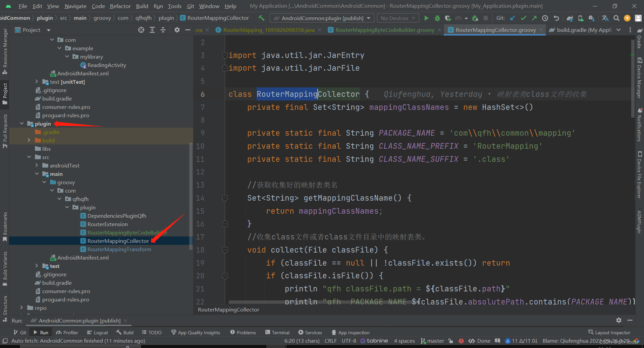Open Run panel settings gear

619,320
